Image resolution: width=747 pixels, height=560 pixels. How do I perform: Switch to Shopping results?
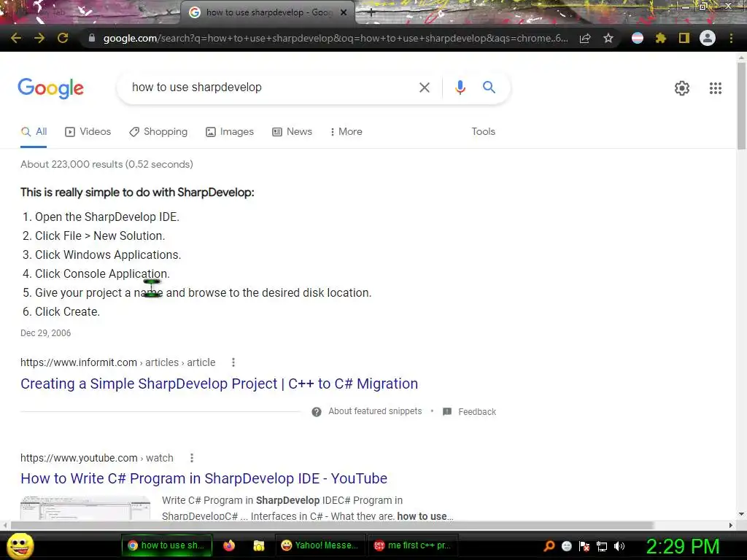(158, 132)
